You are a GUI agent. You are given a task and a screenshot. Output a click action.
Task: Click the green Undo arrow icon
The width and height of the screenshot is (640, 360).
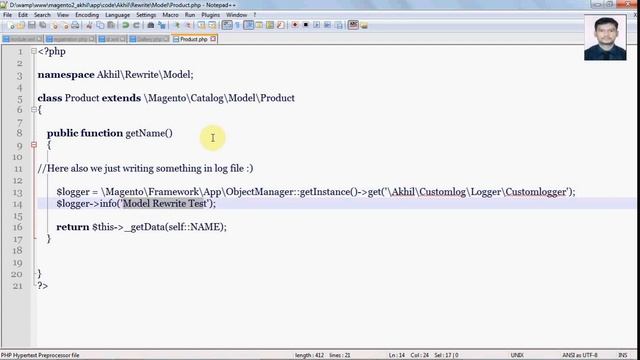coord(126,25)
